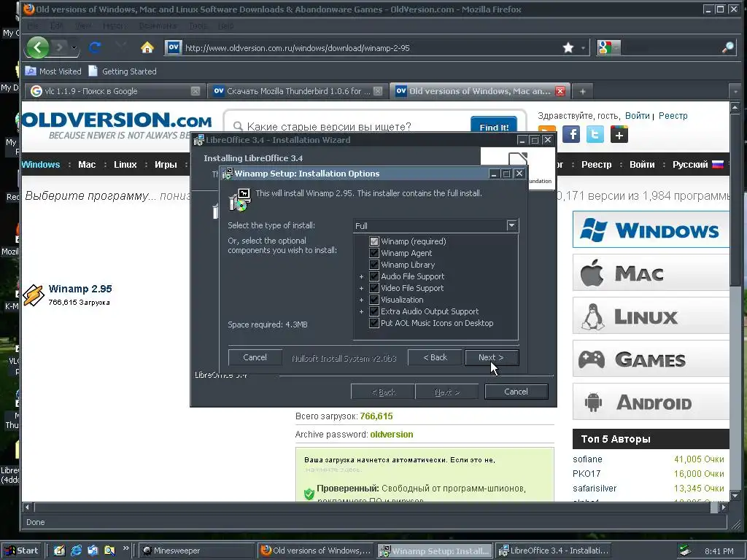Image resolution: width=747 pixels, height=560 pixels.
Task: Expand quick launch overflow chevron
Action: point(125,548)
